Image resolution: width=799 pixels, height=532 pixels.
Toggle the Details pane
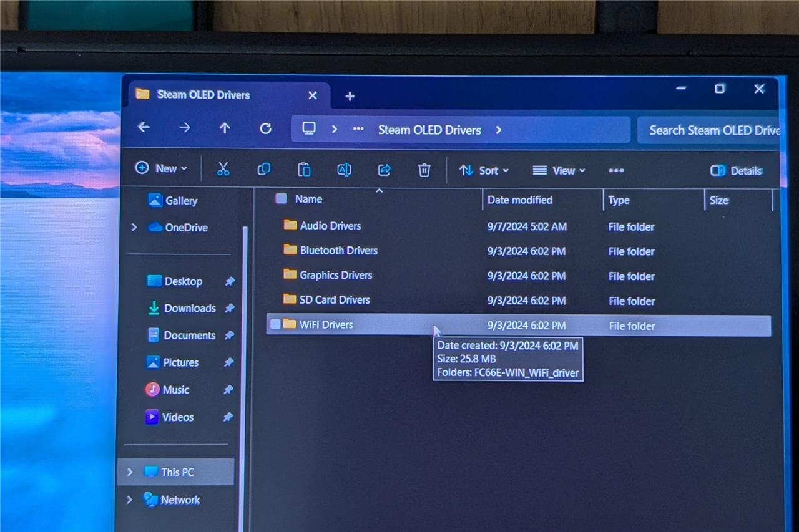[737, 171]
